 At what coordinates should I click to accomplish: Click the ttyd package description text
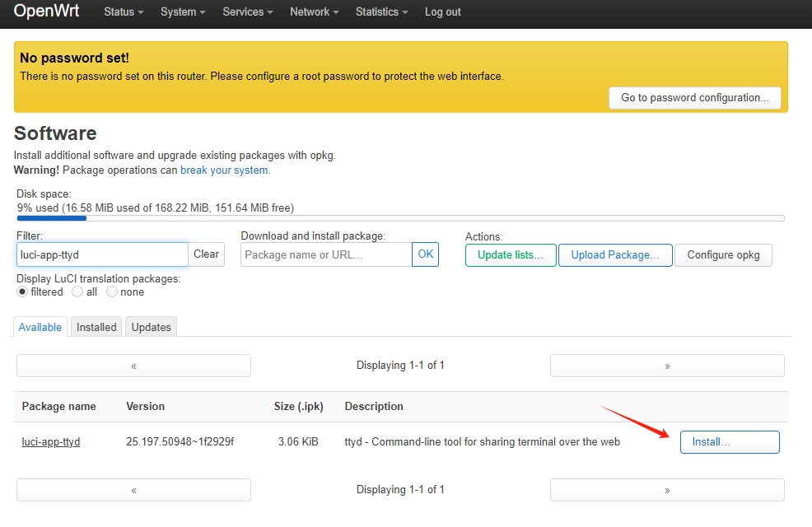click(x=482, y=442)
